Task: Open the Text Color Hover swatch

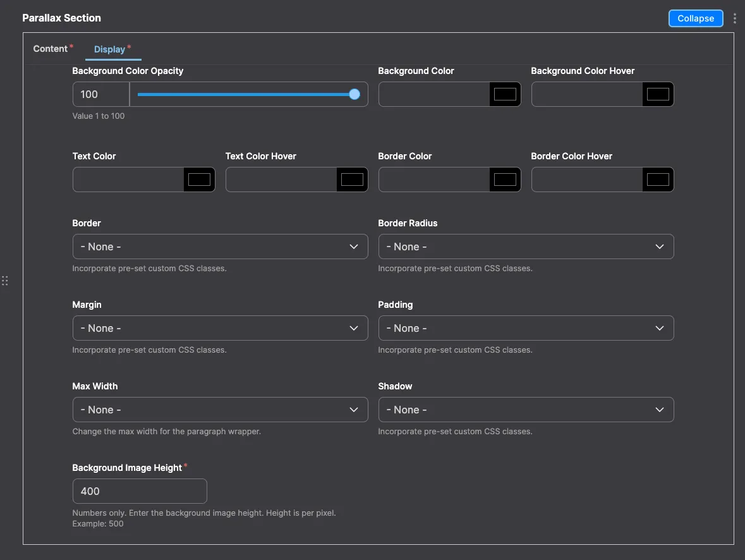Action: point(352,180)
